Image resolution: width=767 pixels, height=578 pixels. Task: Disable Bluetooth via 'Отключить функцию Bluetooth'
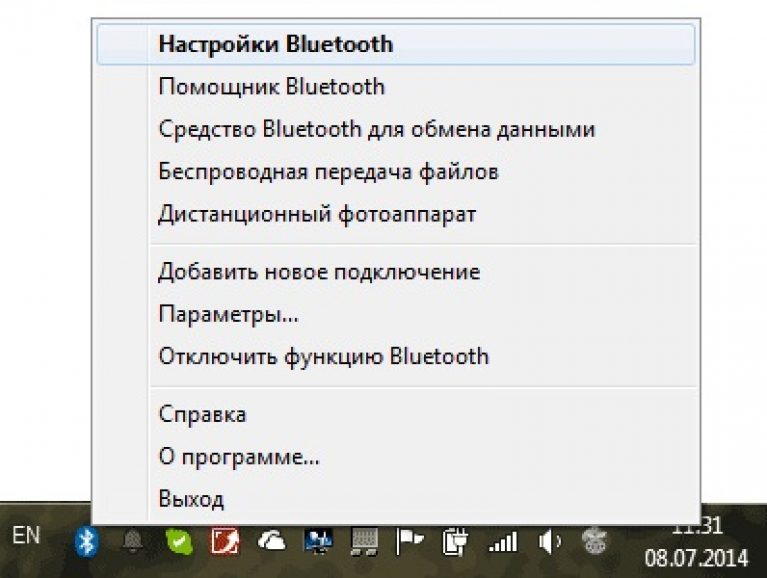pyautogui.click(x=323, y=356)
